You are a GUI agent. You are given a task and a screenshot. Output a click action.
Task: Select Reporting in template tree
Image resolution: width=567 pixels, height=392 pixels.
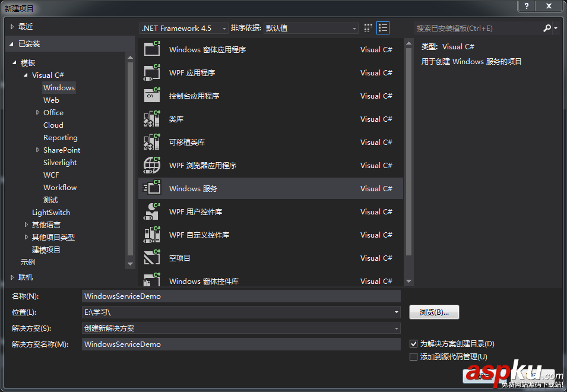[x=61, y=137]
